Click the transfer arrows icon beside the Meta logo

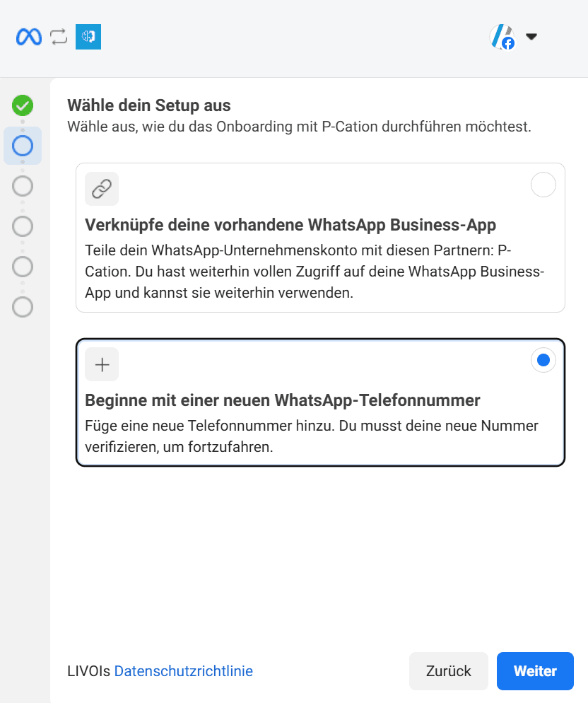click(x=58, y=37)
